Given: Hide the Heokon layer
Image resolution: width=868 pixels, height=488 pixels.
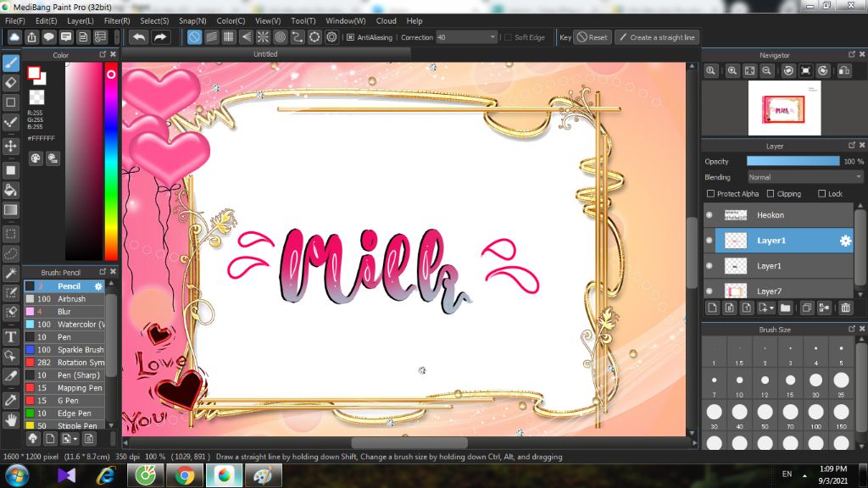Looking at the screenshot, I should (x=709, y=214).
